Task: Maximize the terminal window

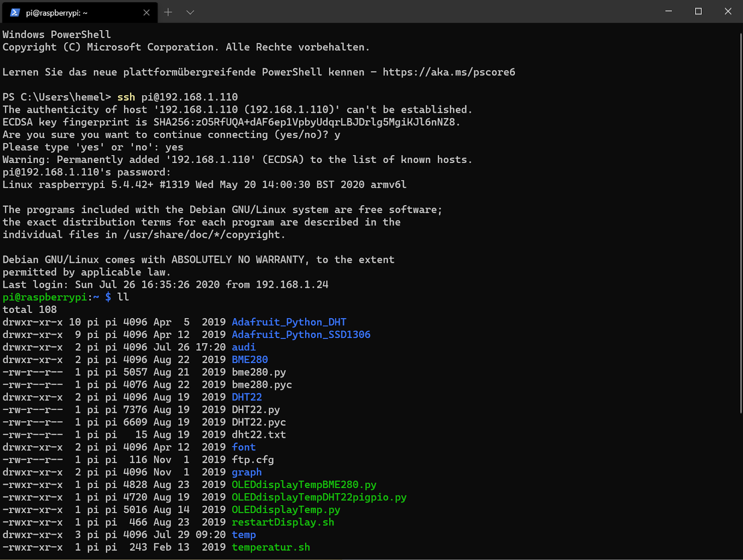Action: point(698,11)
